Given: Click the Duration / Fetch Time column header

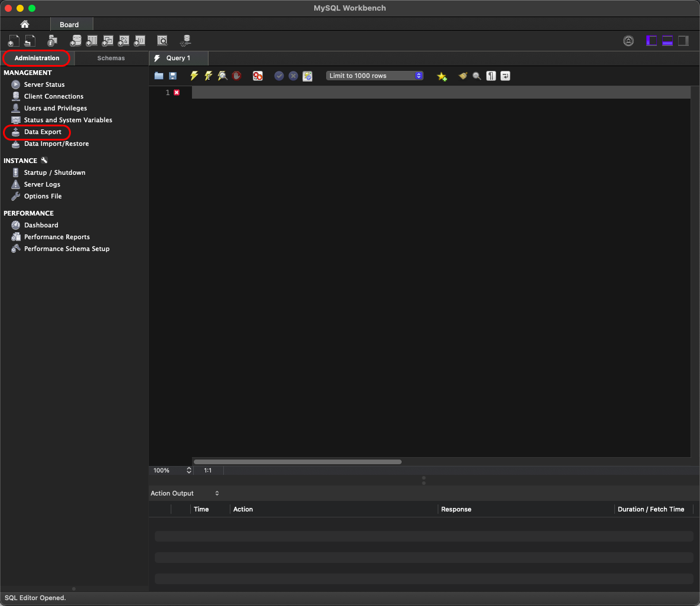Looking at the screenshot, I should pos(651,509).
